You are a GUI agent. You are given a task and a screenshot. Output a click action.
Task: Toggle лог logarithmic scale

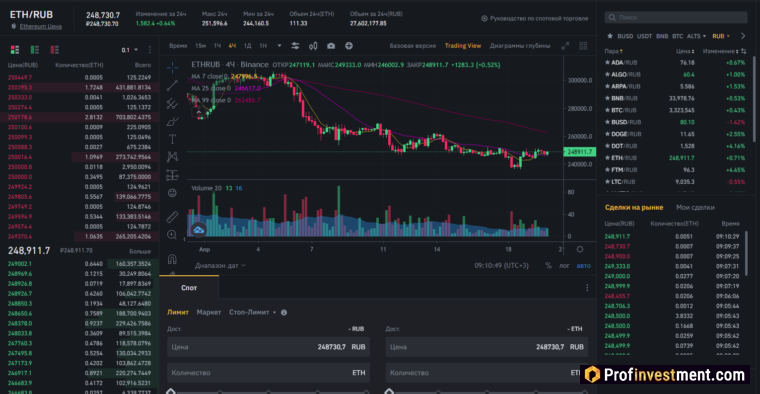pos(564,266)
